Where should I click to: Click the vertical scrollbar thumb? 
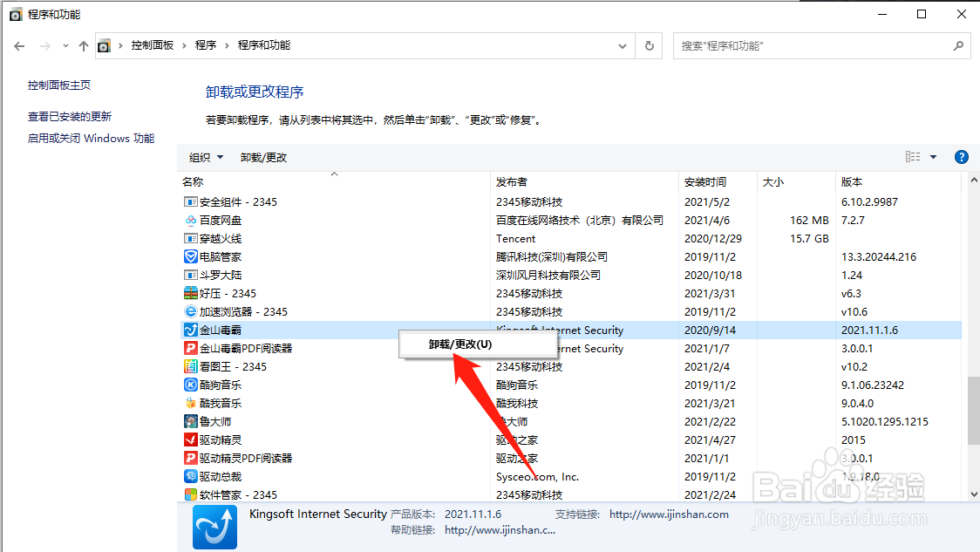point(974,410)
